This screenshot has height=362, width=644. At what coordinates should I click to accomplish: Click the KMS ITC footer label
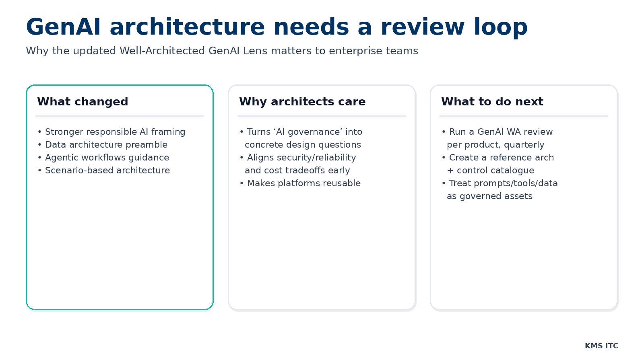602,346
